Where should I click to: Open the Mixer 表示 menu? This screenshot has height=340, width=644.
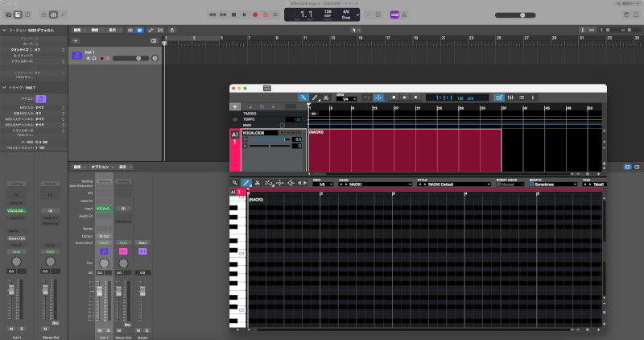126,167
